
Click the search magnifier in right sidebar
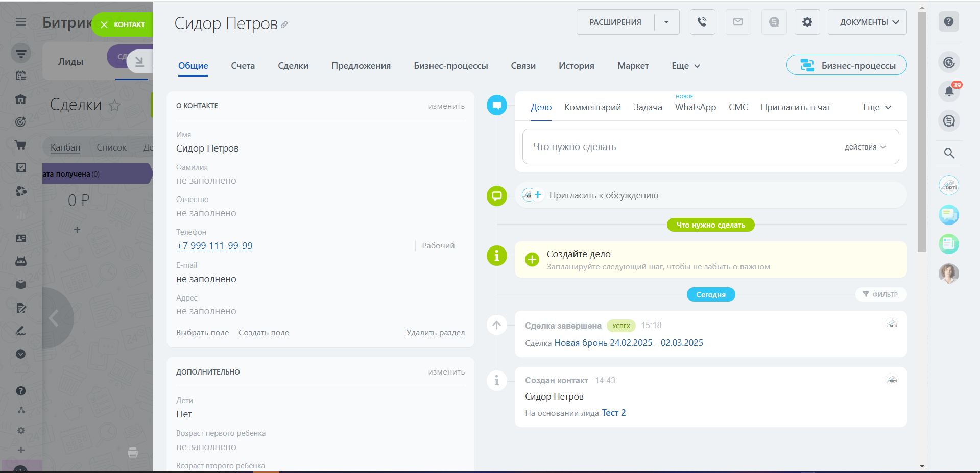[x=949, y=153]
